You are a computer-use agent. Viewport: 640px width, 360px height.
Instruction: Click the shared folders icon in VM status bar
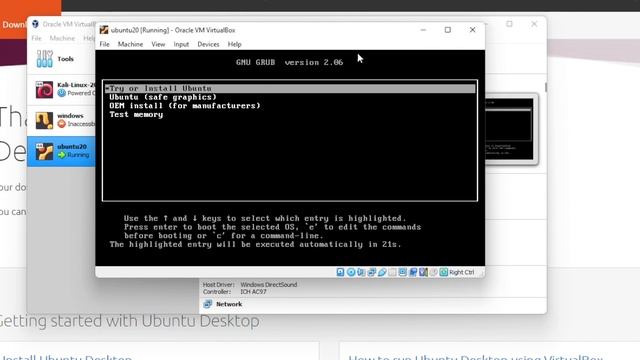(x=392, y=272)
